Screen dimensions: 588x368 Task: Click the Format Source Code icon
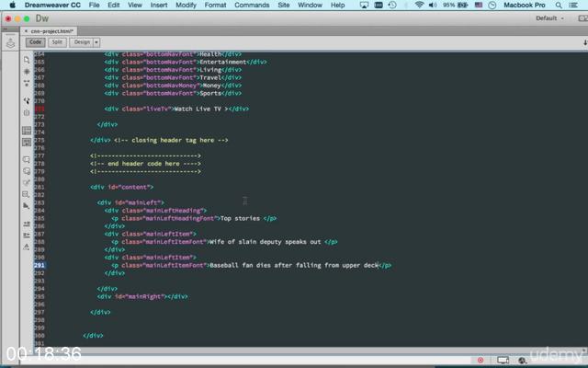coord(27,247)
